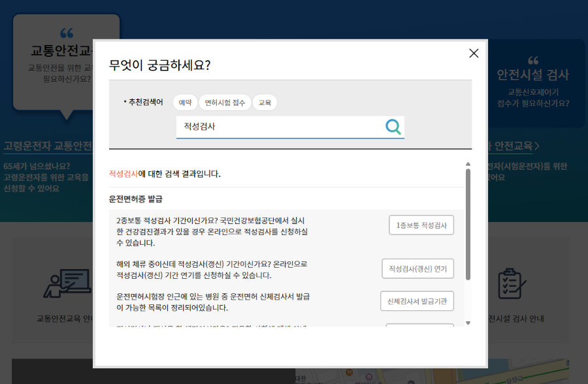The height and width of the screenshot is (384, 588).
Task: Select the 예약 suggested keyword pill
Action: coord(185,103)
